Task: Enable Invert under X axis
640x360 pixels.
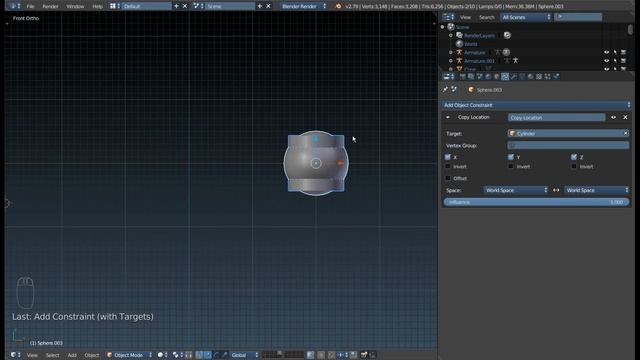Action: point(448,167)
